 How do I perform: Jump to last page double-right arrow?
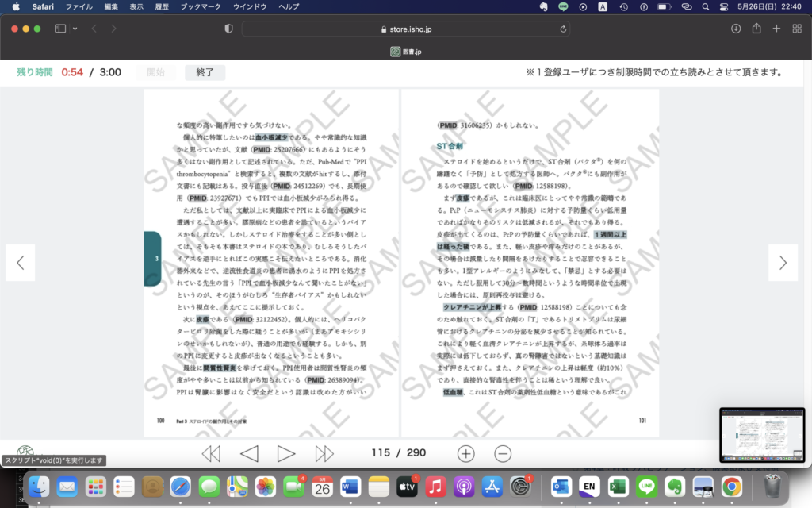click(324, 453)
